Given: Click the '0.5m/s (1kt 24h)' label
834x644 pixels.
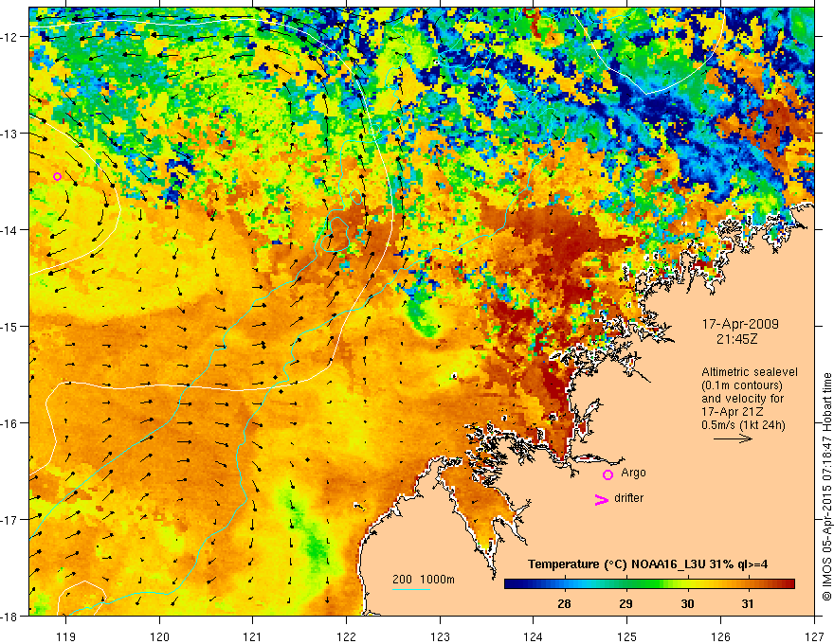Looking at the screenshot, I should pyautogui.click(x=743, y=425).
